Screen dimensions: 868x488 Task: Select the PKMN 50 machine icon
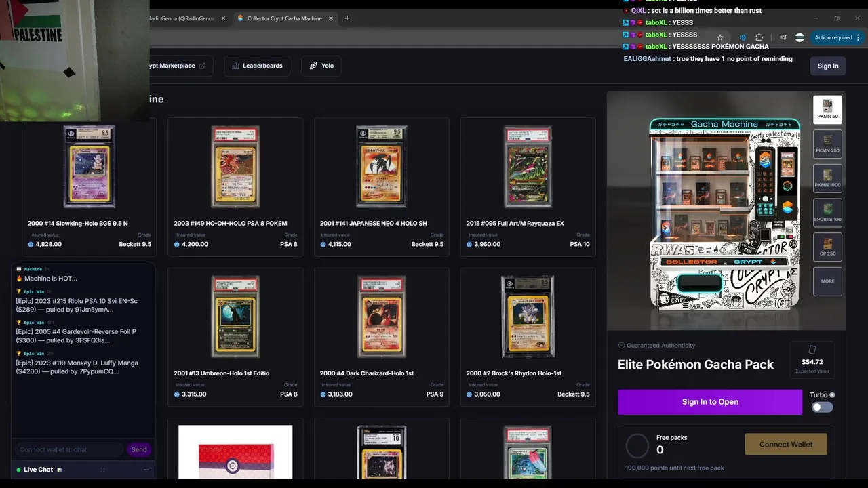click(827, 109)
